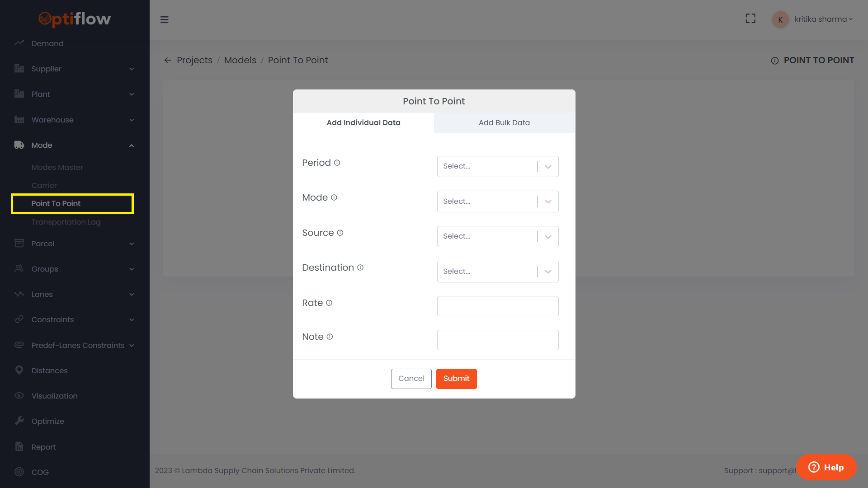Expand the Warehouse sidebar section
This screenshot has width=868, height=488.
pos(132,120)
